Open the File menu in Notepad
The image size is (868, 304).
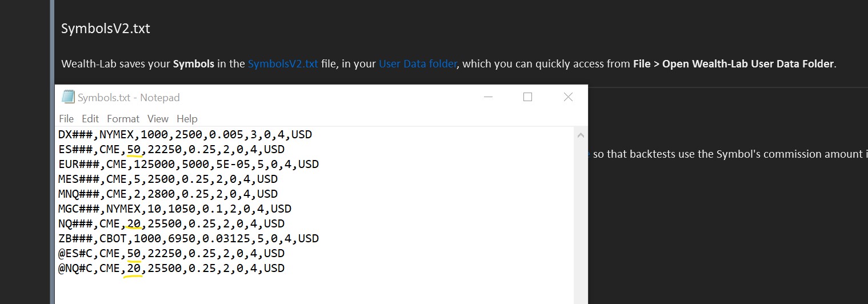pos(66,119)
